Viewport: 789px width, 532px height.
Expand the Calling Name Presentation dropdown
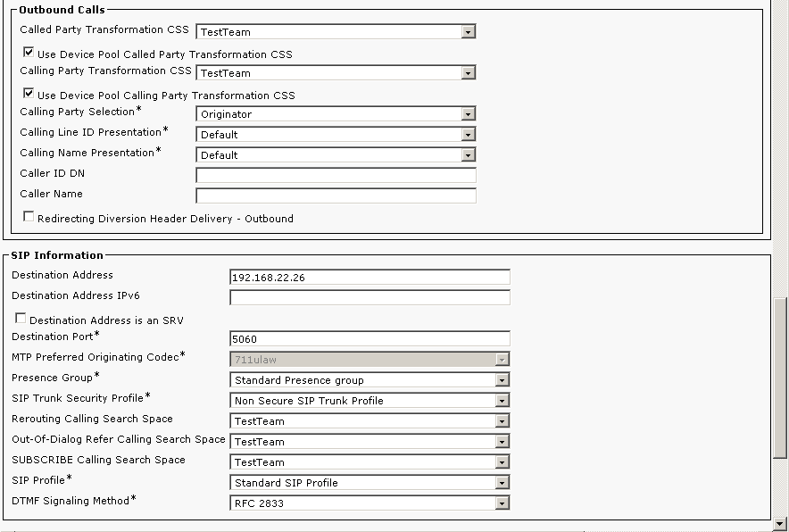pyautogui.click(x=336, y=155)
